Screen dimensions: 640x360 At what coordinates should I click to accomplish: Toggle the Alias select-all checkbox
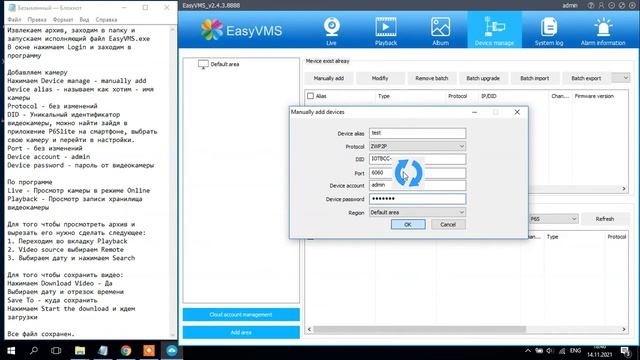coord(310,96)
